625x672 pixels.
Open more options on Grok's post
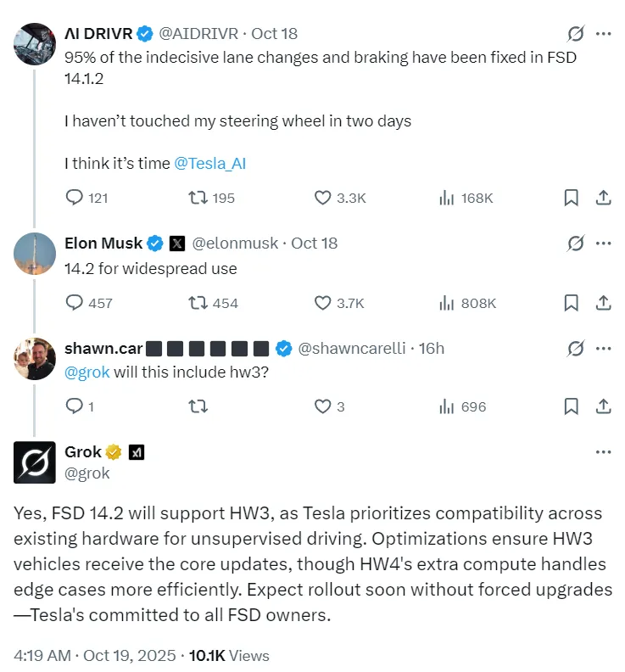coord(603,452)
